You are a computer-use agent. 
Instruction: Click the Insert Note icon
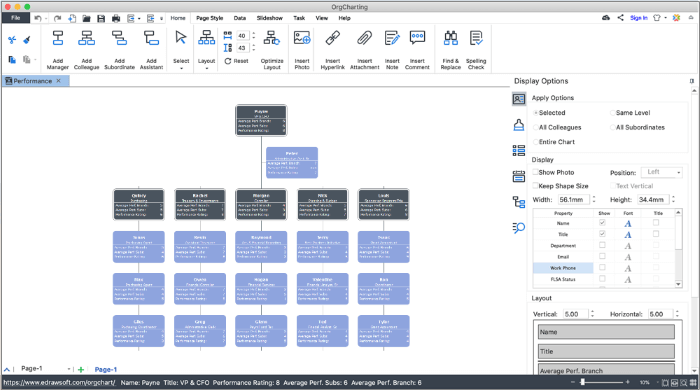click(x=392, y=38)
